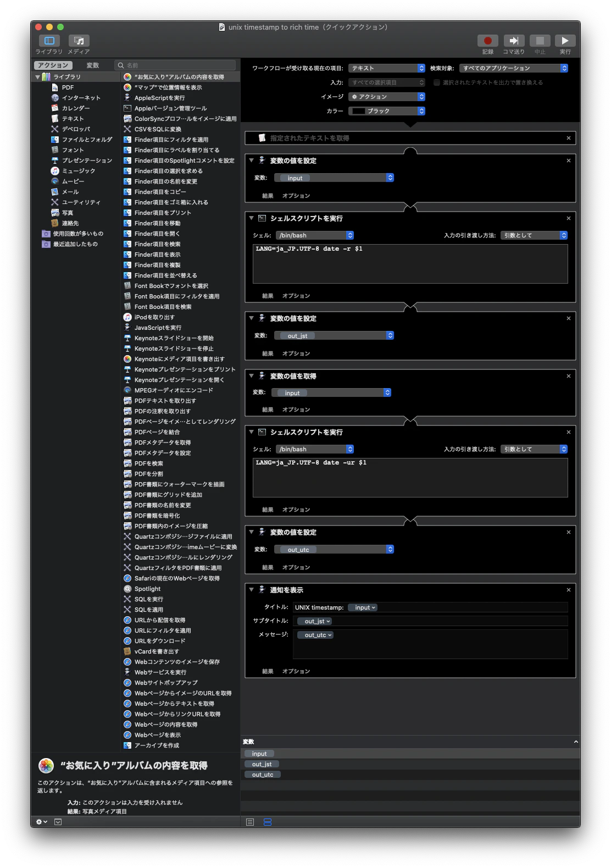
Task: Switch to the 変数 tab
Action: (x=93, y=65)
